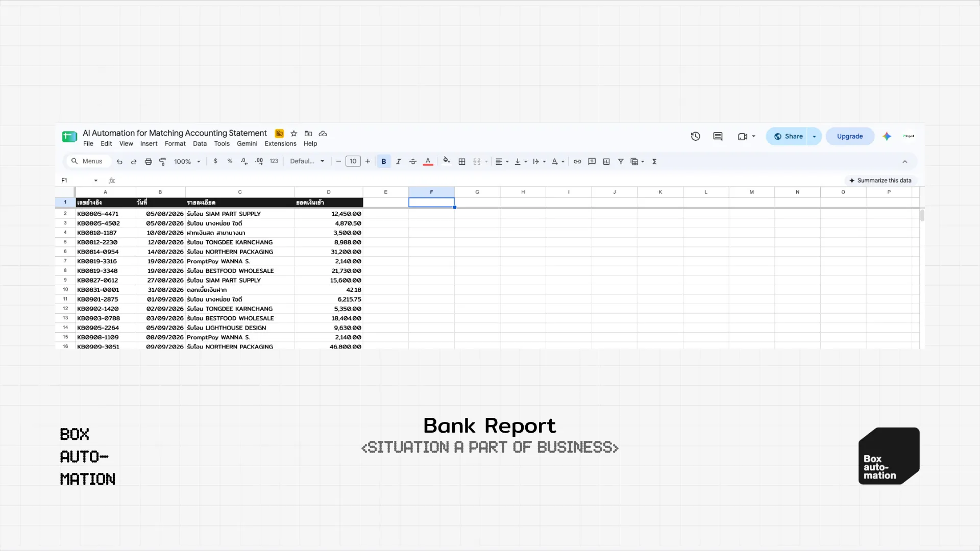Viewport: 980px width, 551px height.
Task: Select cell KB0805-4471
Action: (x=105, y=214)
